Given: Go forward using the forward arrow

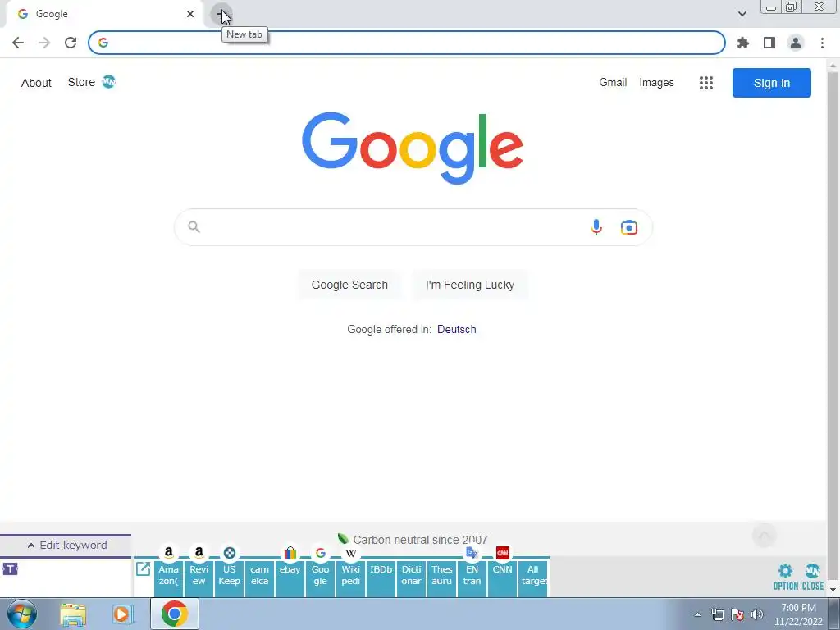Looking at the screenshot, I should click(44, 43).
